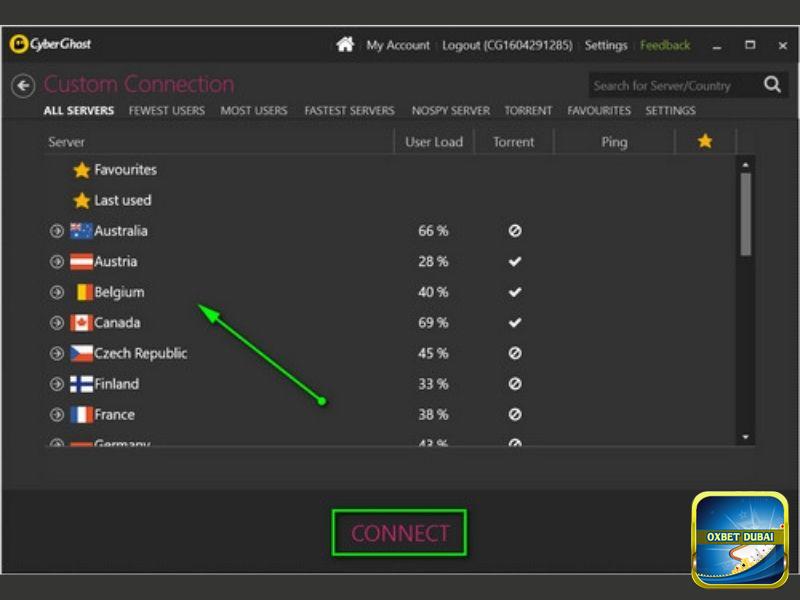Click the star column header icon
The image size is (800, 600).
(705, 142)
